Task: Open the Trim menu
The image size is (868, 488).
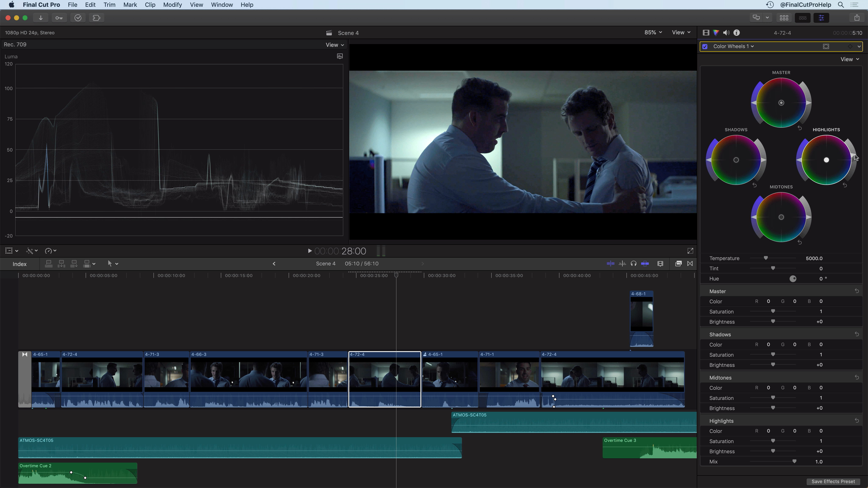Action: point(110,5)
